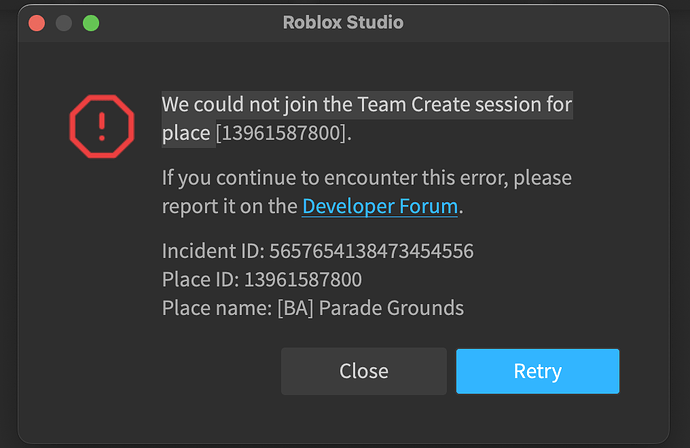Click the 'Place ID:' label
The height and width of the screenshot is (448, 690).
tap(201, 279)
